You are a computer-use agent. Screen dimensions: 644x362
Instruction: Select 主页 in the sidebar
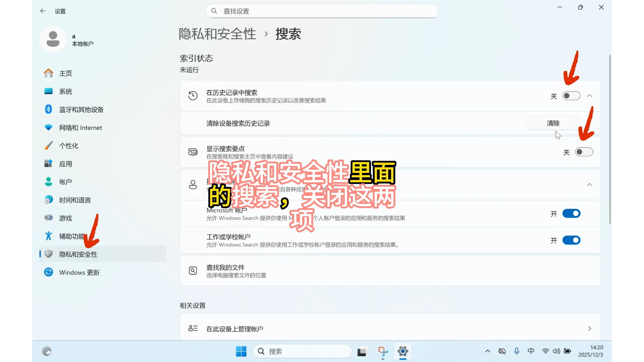click(x=65, y=73)
